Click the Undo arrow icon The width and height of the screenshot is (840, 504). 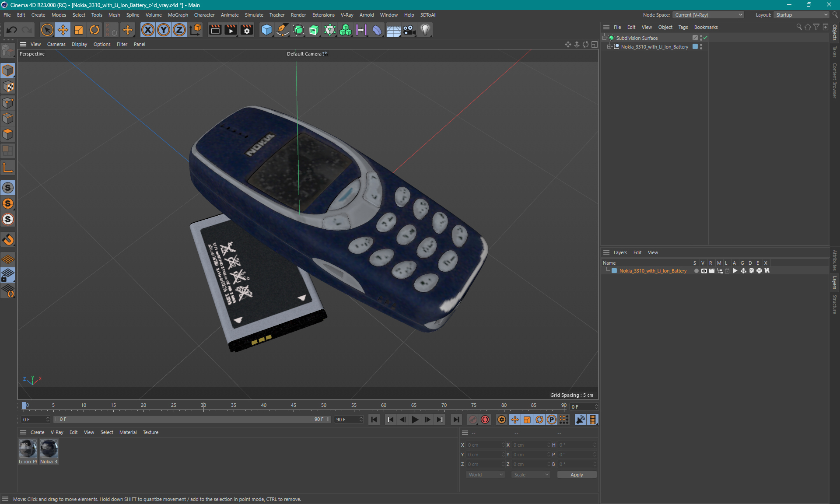[12, 30]
